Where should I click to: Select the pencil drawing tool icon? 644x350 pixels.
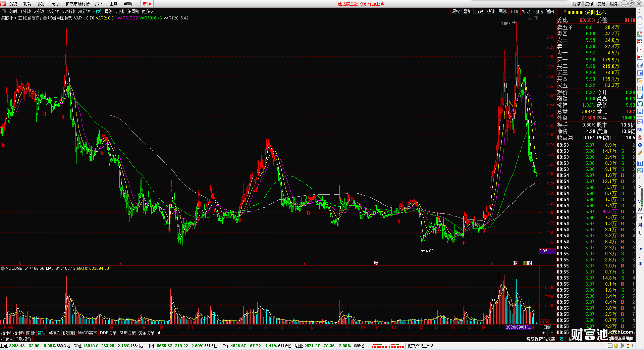pyautogui.click(x=640, y=153)
